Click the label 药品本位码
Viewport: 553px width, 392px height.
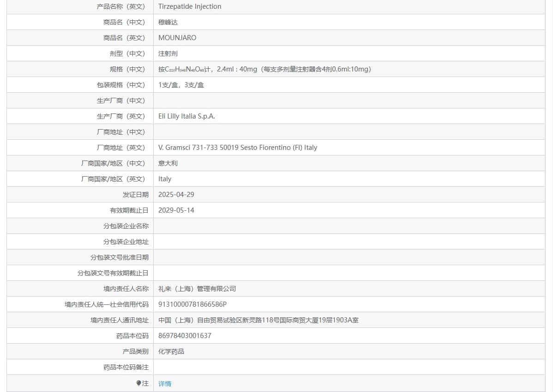(132, 336)
